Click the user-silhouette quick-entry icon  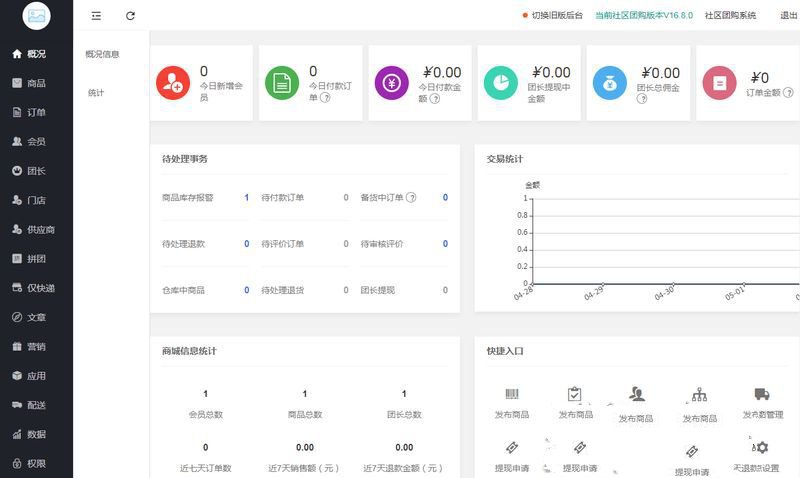click(637, 394)
